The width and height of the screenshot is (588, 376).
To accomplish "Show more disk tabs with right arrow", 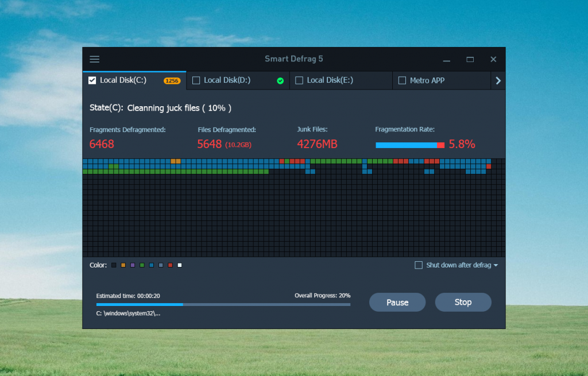I will click(498, 80).
